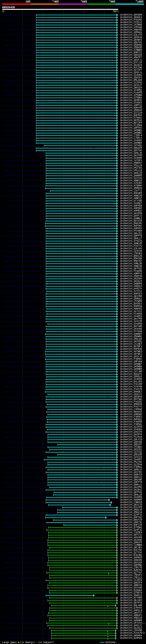Select UniRef100_Q494K4 label

tap(131, 635)
